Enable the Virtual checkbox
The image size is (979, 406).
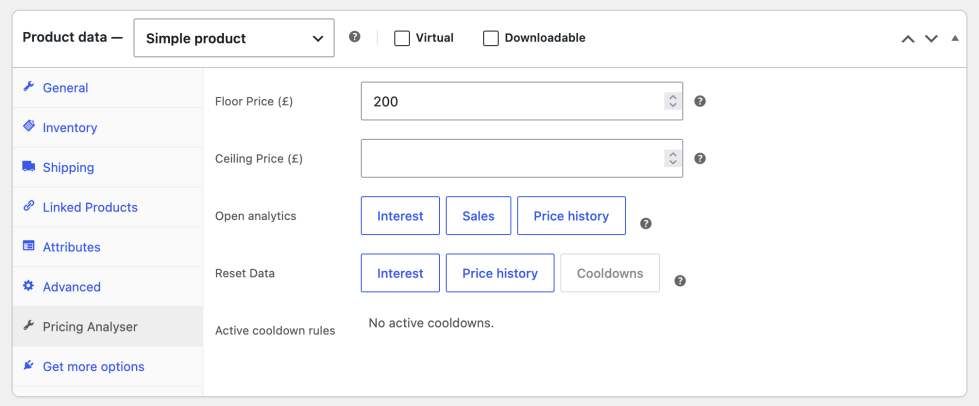click(402, 38)
